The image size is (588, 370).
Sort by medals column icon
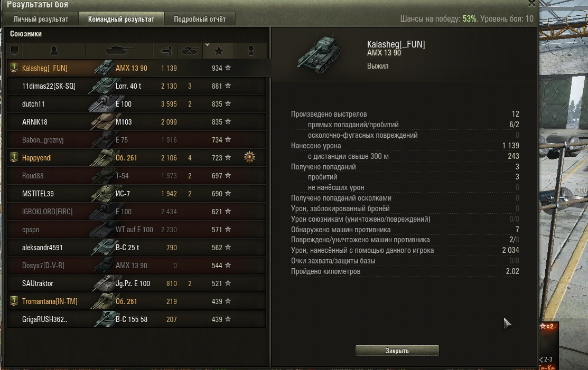click(251, 51)
